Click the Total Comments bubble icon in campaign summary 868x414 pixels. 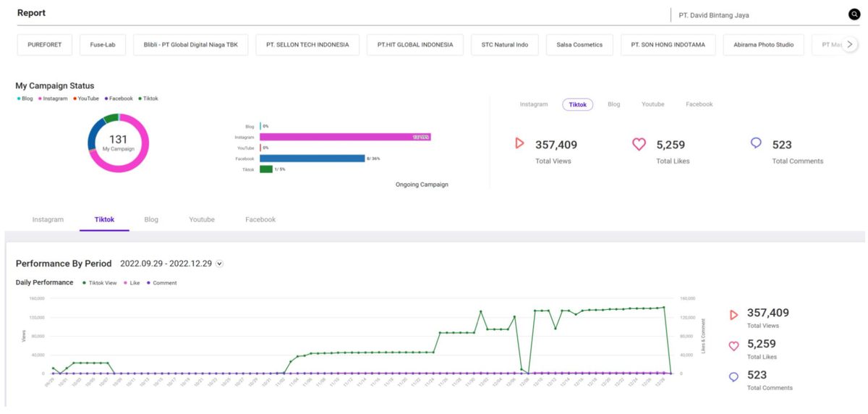pyautogui.click(x=756, y=143)
